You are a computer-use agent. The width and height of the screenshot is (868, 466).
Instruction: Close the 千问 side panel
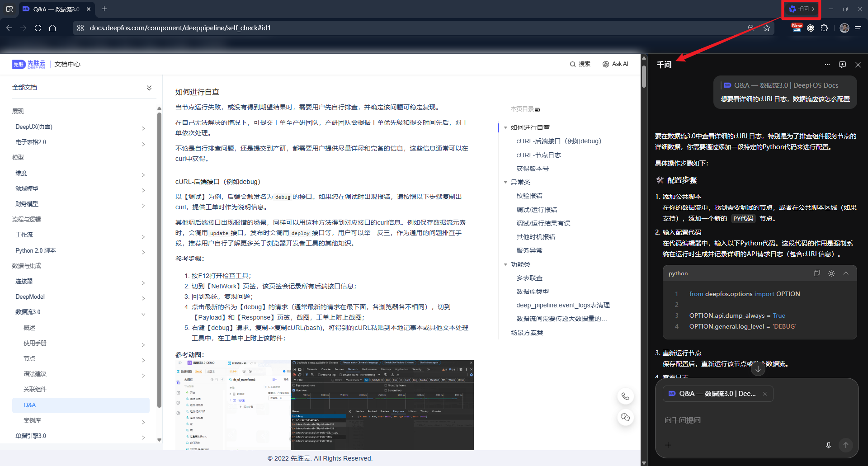(858, 65)
